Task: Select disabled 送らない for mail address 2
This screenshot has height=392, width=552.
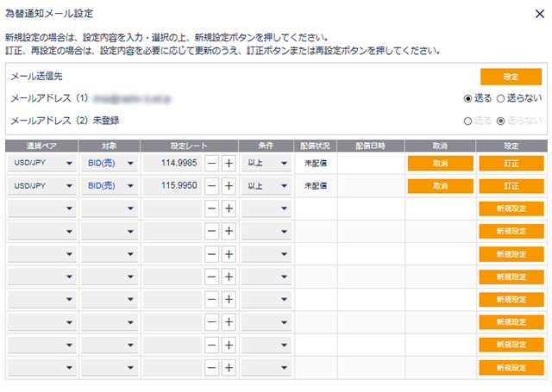Action: [500, 121]
